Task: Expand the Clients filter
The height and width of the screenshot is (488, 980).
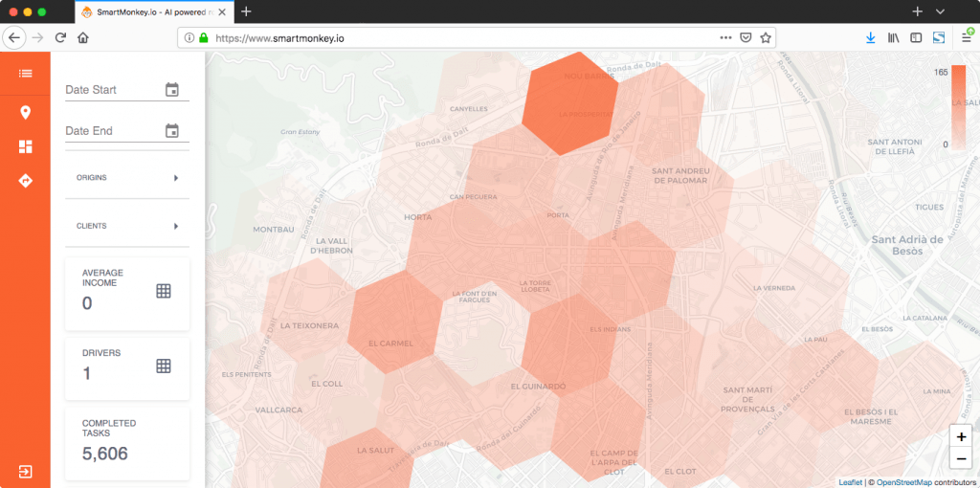Action: coord(127,226)
